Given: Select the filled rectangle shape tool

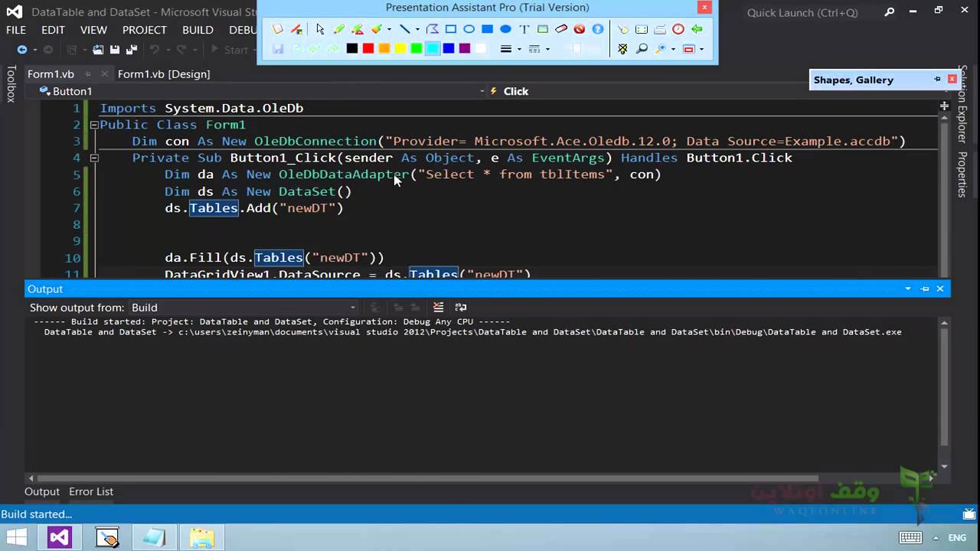Looking at the screenshot, I should (x=487, y=29).
